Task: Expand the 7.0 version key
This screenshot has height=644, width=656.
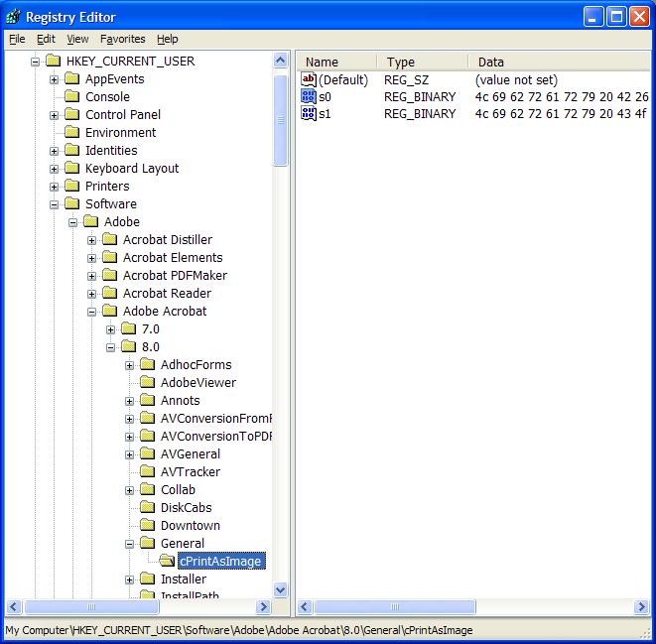Action: click(x=111, y=329)
